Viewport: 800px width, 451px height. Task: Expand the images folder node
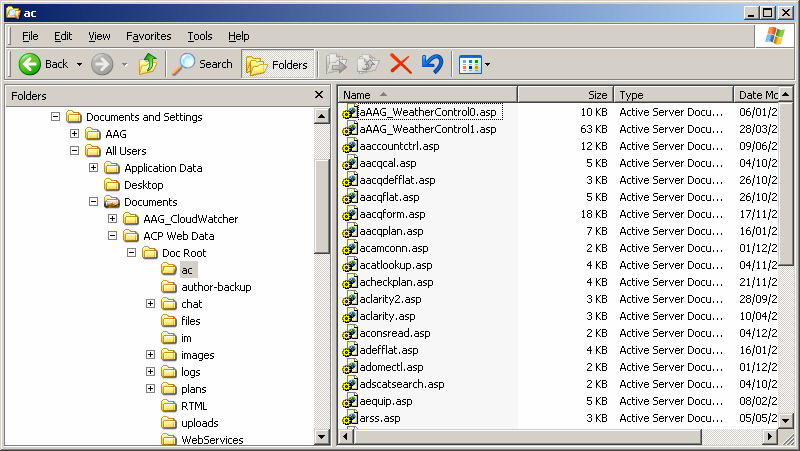pos(151,355)
